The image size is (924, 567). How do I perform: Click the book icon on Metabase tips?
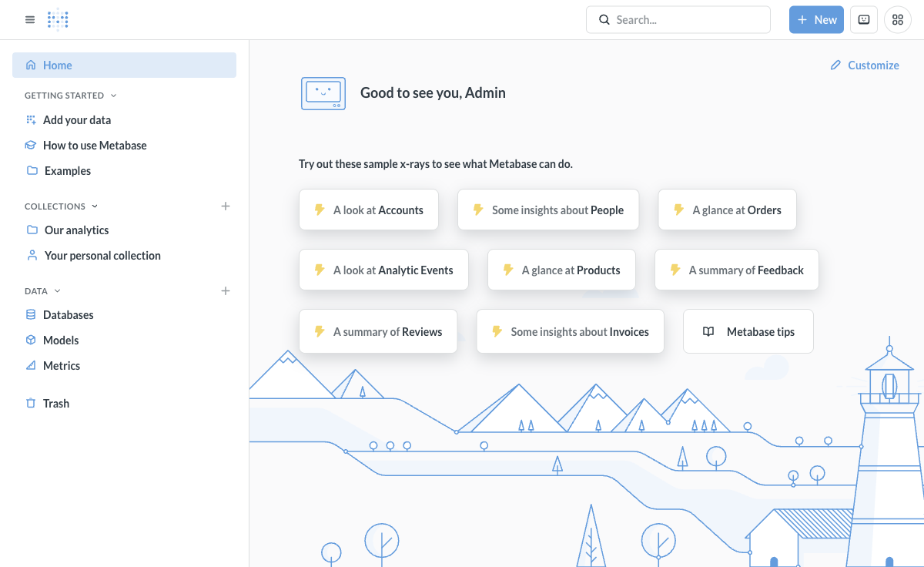tap(708, 332)
